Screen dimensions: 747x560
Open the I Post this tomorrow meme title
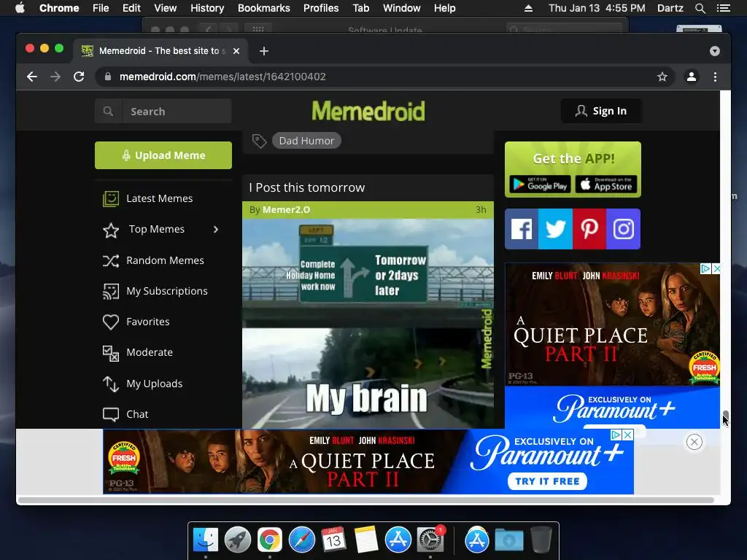click(307, 187)
